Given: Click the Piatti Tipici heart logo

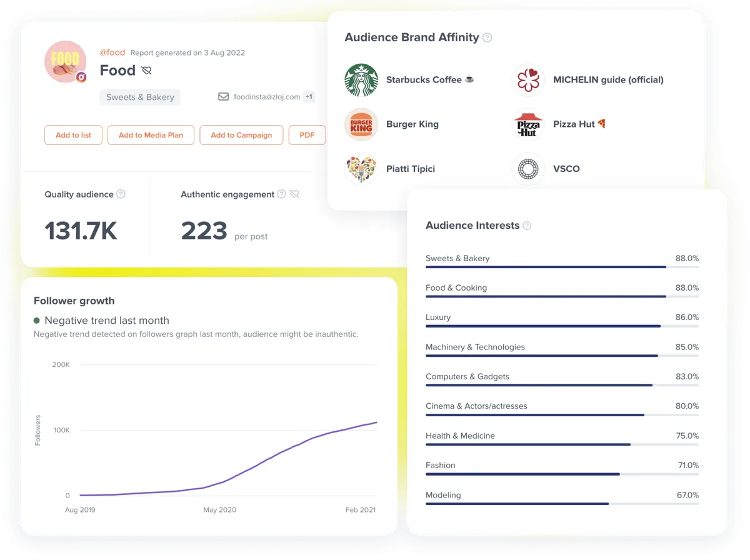Looking at the screenshot, I should [x=361, y=169].
